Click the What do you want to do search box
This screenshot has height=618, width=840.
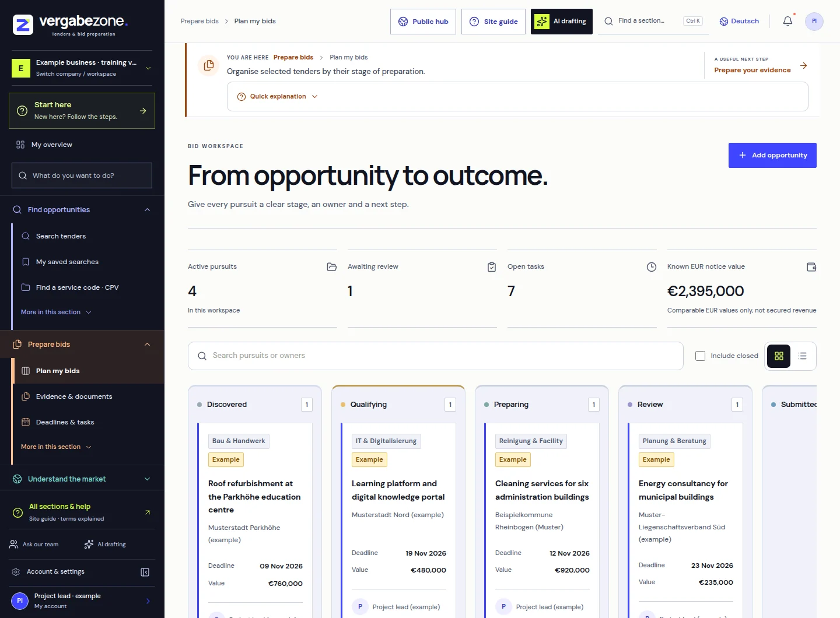click(82, 175)
